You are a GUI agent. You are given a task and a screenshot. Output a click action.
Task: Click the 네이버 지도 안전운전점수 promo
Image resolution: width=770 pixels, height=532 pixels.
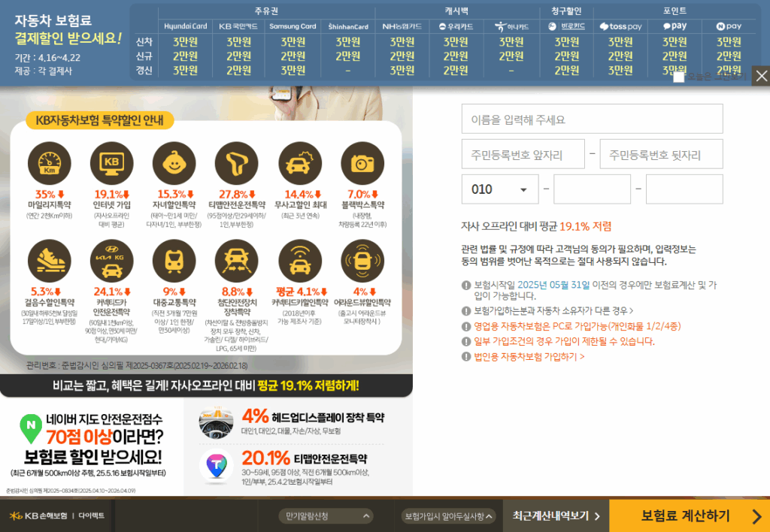pos(92,446)
